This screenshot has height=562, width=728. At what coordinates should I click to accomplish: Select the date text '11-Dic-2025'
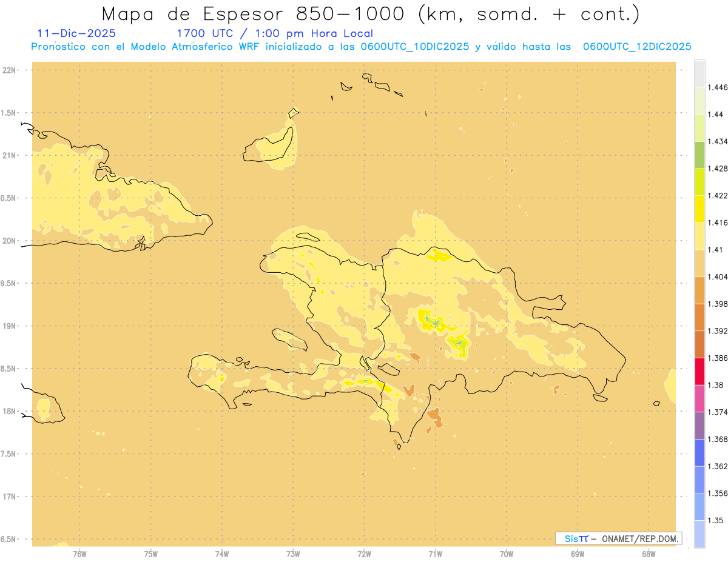tap(76, 33)
